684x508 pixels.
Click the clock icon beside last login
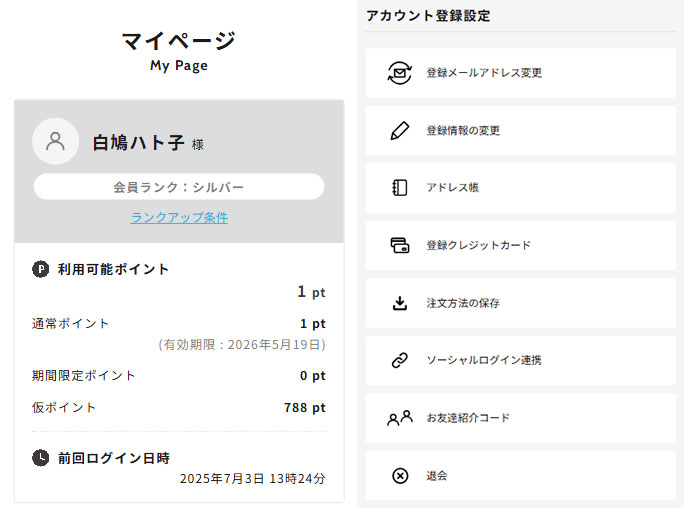(40, 457)
